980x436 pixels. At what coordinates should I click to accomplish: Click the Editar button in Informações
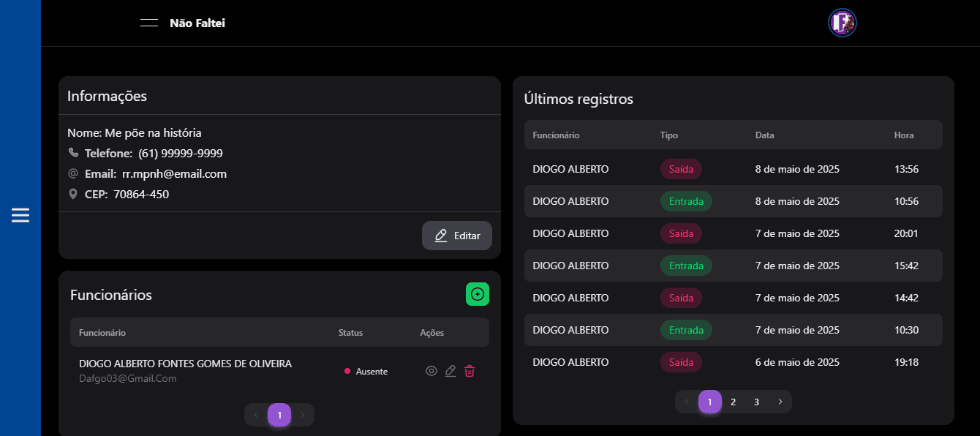point(457,236)
